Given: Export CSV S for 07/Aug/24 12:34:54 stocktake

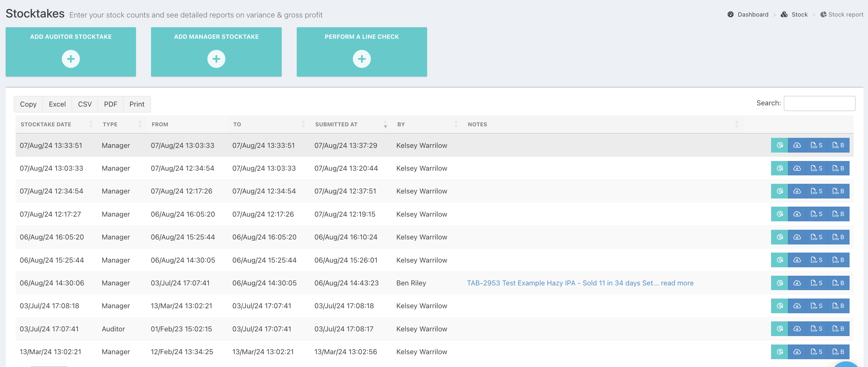Looking at the screenshot, I should pyautogui.click(x=816, y=191).
